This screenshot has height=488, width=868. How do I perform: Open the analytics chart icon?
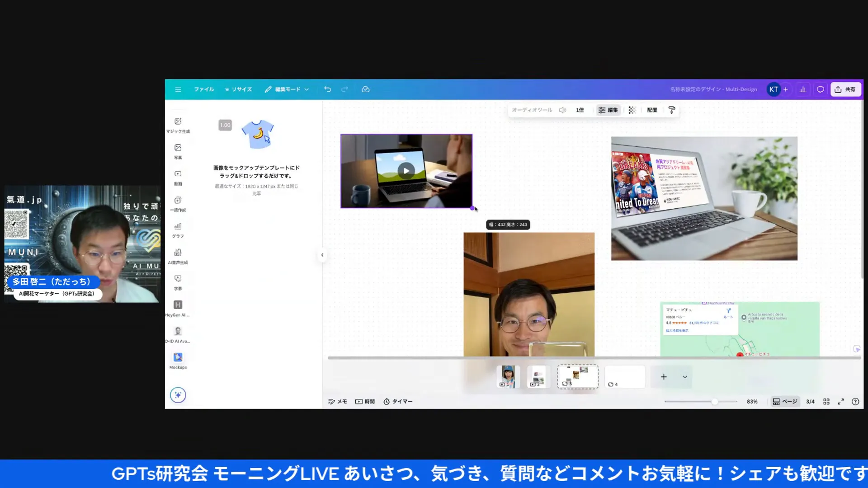point(803,89)
